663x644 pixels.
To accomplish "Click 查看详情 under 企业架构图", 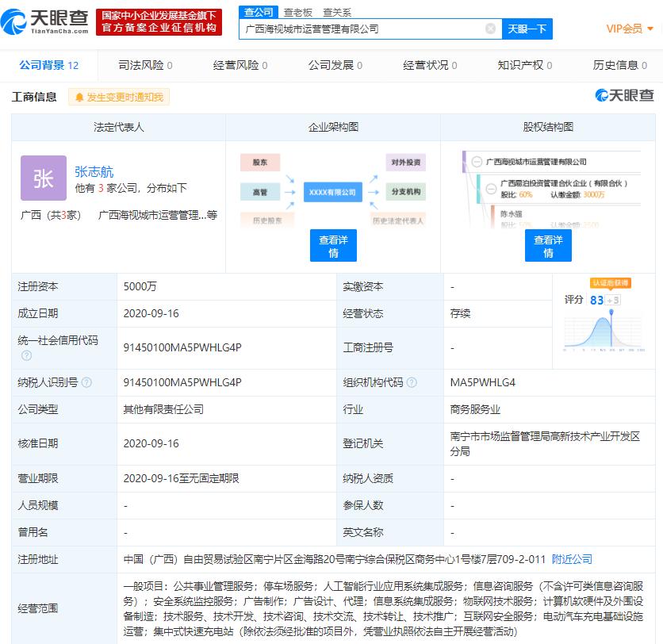I will 333,246.
